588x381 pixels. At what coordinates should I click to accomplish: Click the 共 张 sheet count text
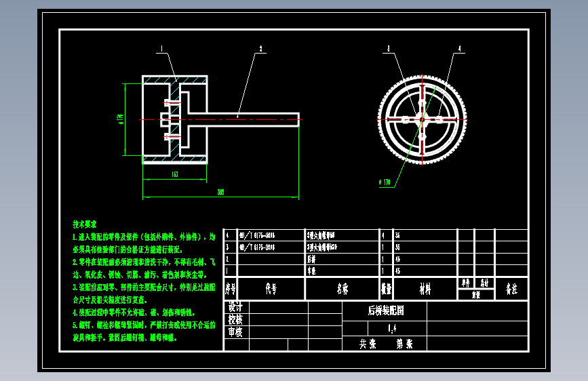pyautogui.click(x=368, y=344)
